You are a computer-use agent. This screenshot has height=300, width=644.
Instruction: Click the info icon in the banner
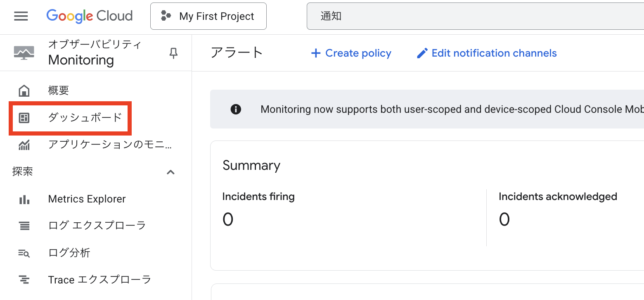[236, 110]
